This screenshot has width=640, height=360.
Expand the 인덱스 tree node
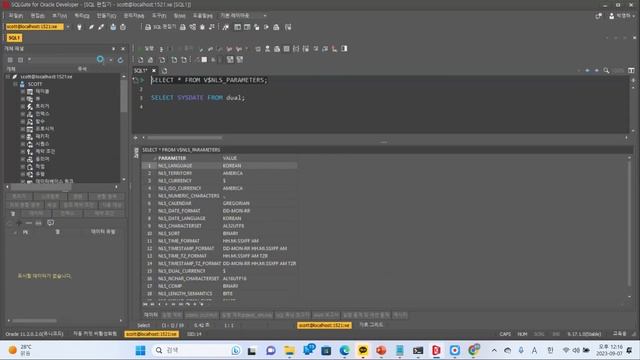[23, 114]
